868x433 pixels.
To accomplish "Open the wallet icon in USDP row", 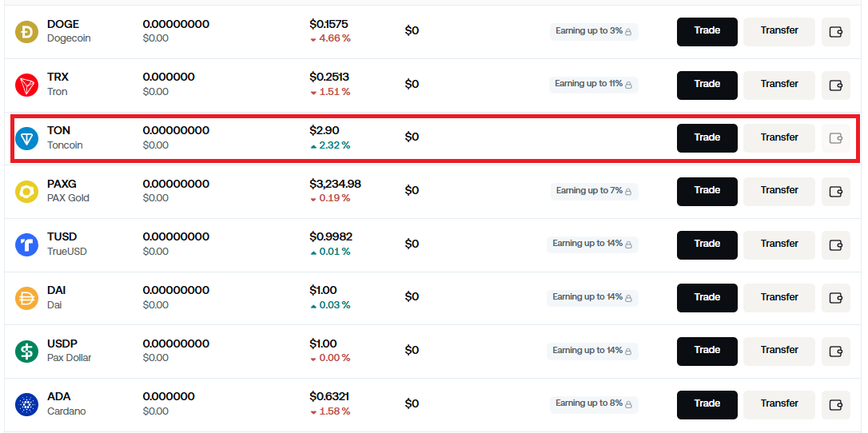I will tap(835, 352).
